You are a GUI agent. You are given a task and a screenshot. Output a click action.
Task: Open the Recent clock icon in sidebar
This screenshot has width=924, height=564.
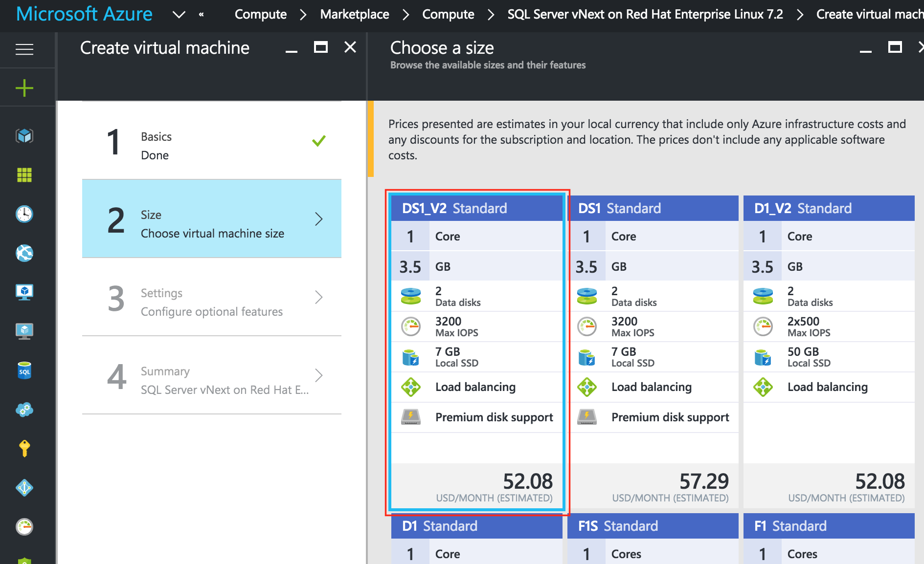click(24, 214)
